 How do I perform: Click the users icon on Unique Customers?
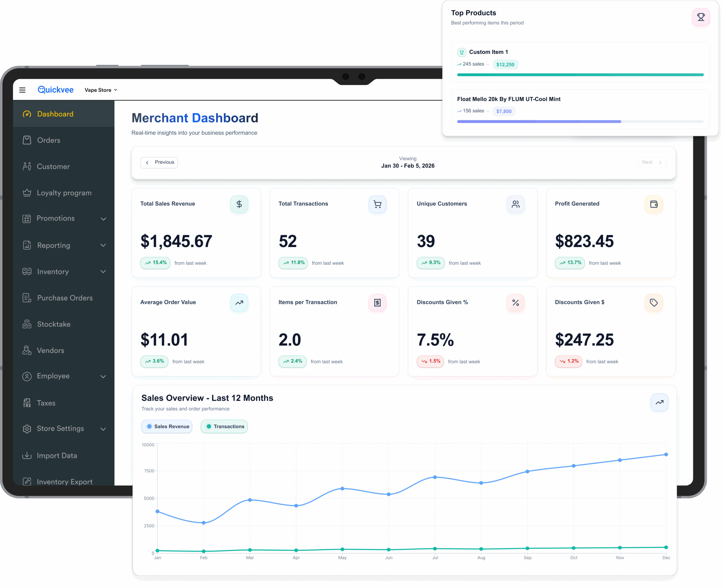515,204
